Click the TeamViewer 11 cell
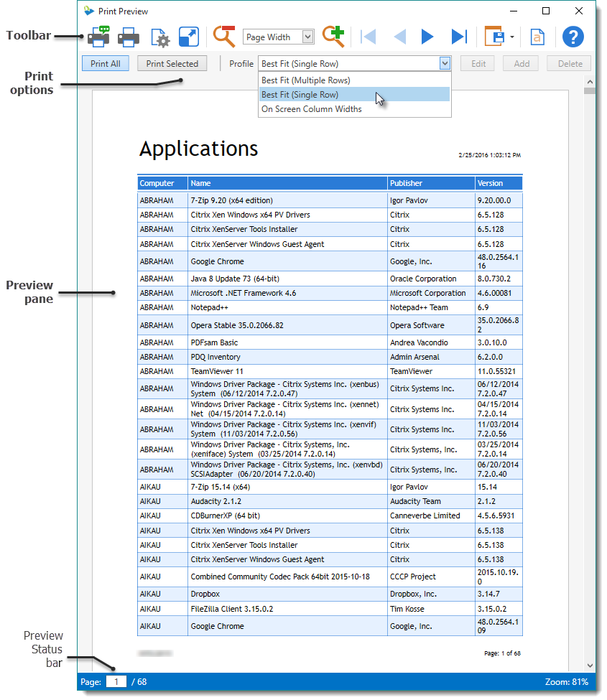The width and height of the screenshot is (607, 700). pyautogui.click(x=287, y=371)
